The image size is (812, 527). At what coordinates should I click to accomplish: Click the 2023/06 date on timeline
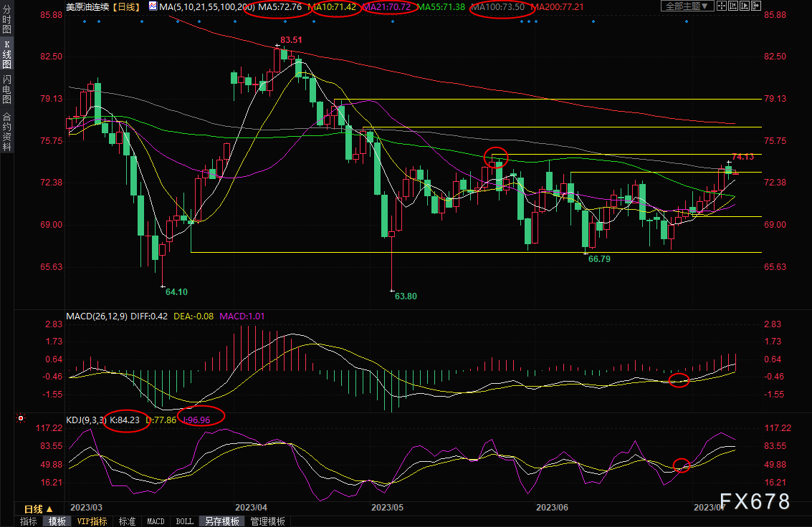pos(552,508)
